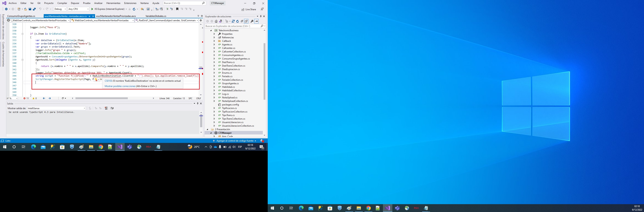Click Collapse All icon in Solution Explorer
This screenshot has height=212, width=644.
242,21
